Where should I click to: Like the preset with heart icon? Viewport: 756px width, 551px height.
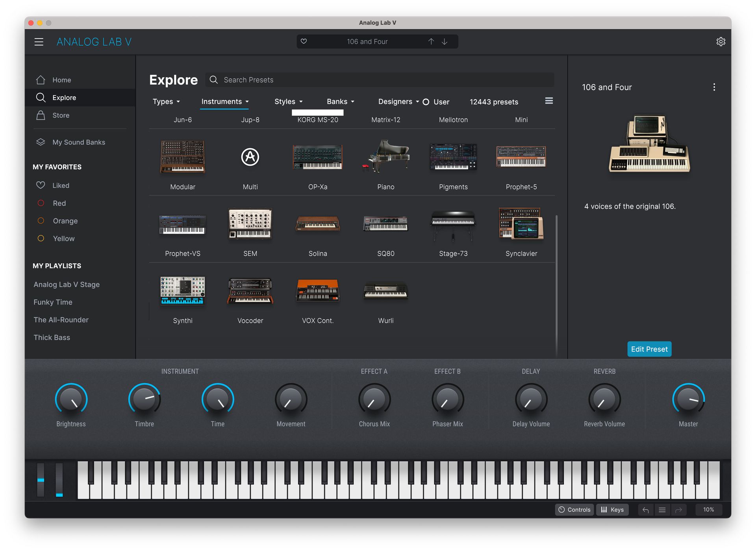[304, 41]
